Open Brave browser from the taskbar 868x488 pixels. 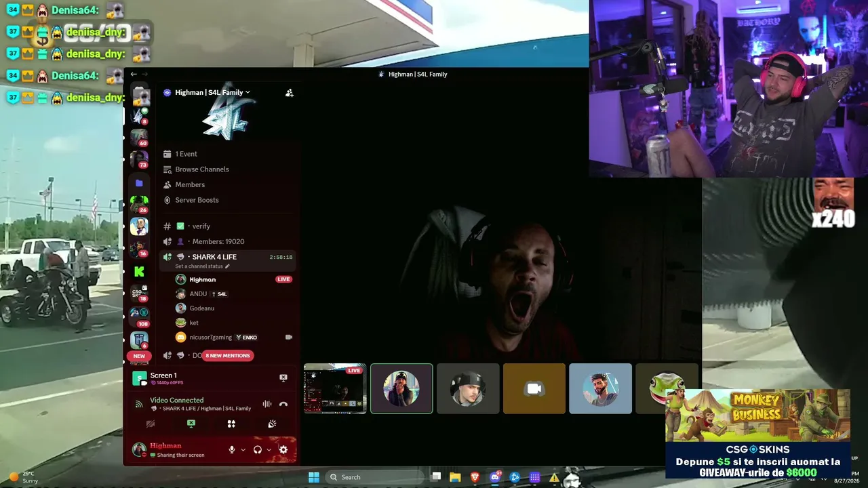pos(475,477)
